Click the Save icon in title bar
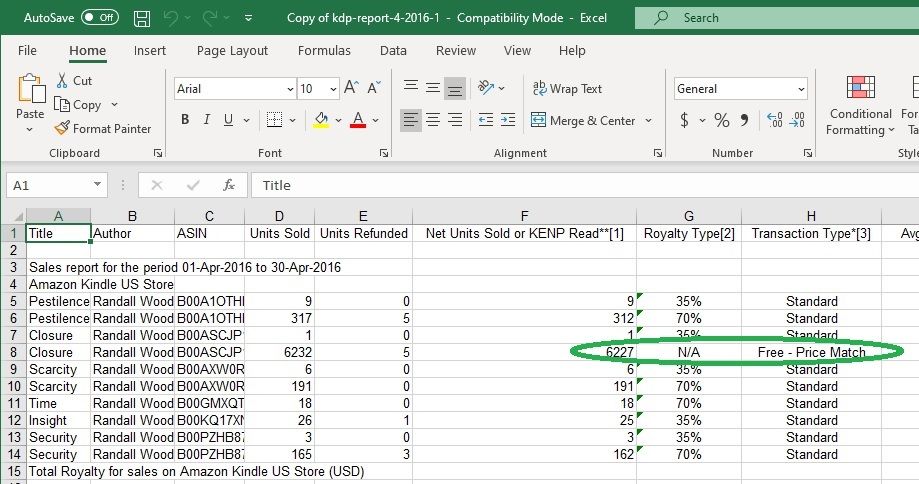This screenshot has width=919, height=484. (x=142, y=18)
